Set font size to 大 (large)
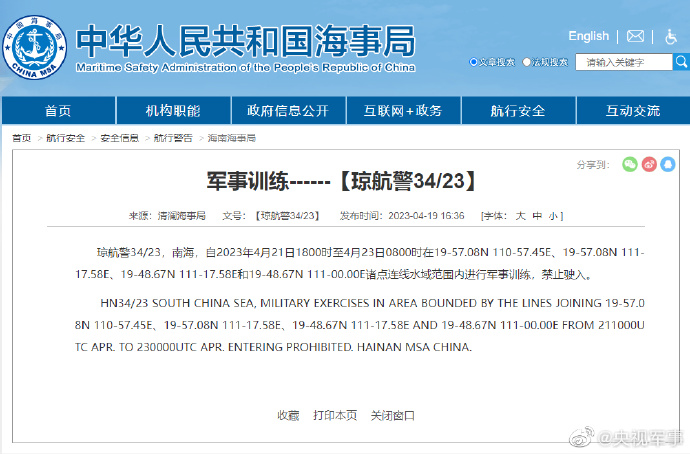Screen dimensions: 690x454 [x=520, y=215]
